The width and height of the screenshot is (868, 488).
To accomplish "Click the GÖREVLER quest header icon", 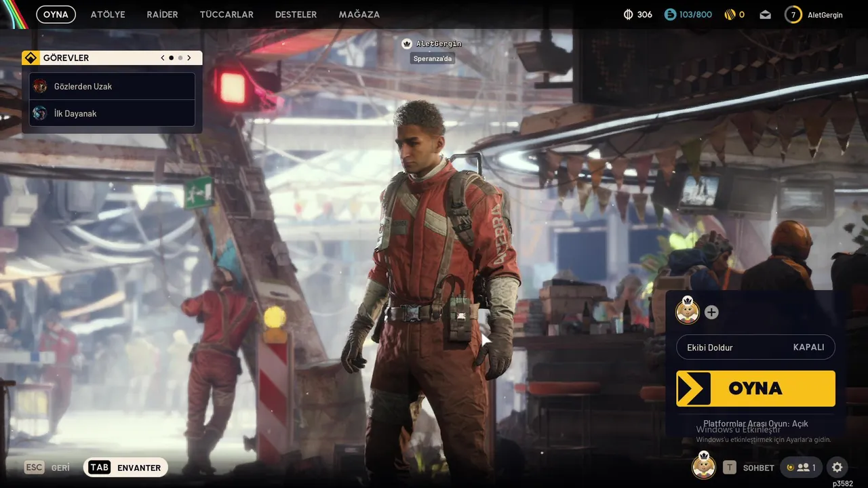I will point(30,58).
